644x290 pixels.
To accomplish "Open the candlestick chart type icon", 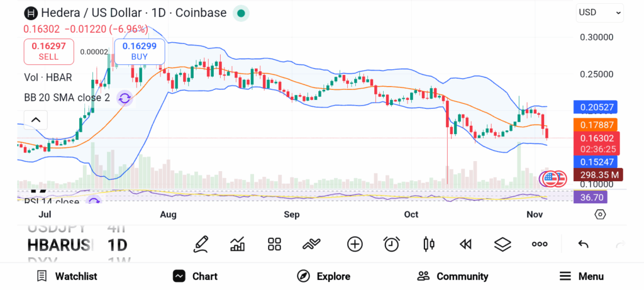I will (x=429, y=244).
